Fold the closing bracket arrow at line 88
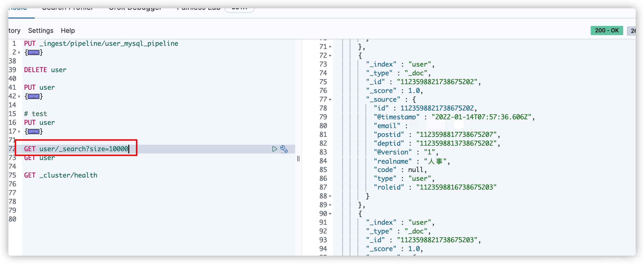The image size is (644, 264). click(x=330, y=196)
